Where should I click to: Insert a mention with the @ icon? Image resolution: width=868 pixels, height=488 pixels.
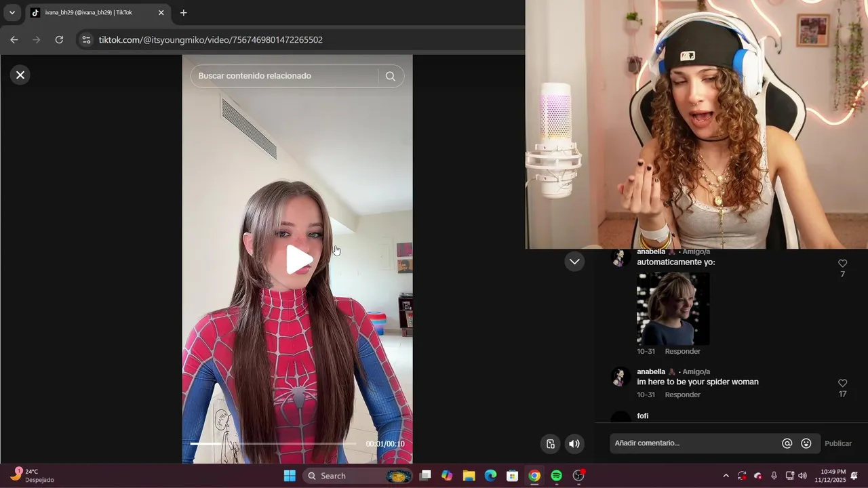point(787,443)
